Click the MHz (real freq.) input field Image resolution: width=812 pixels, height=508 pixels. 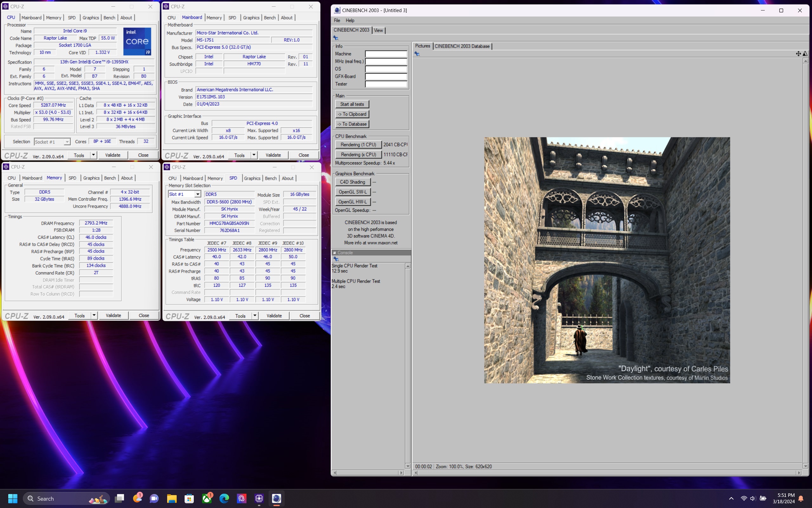coord(386,61)
